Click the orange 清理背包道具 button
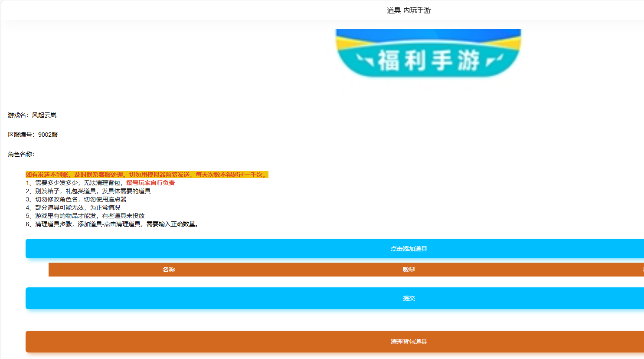 [409, 342]
